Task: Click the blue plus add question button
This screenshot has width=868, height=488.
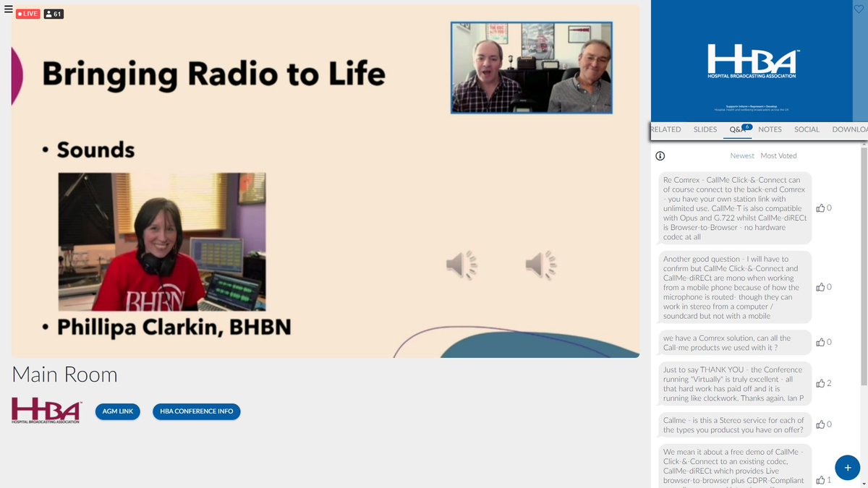Action: (x=848, y=468)
